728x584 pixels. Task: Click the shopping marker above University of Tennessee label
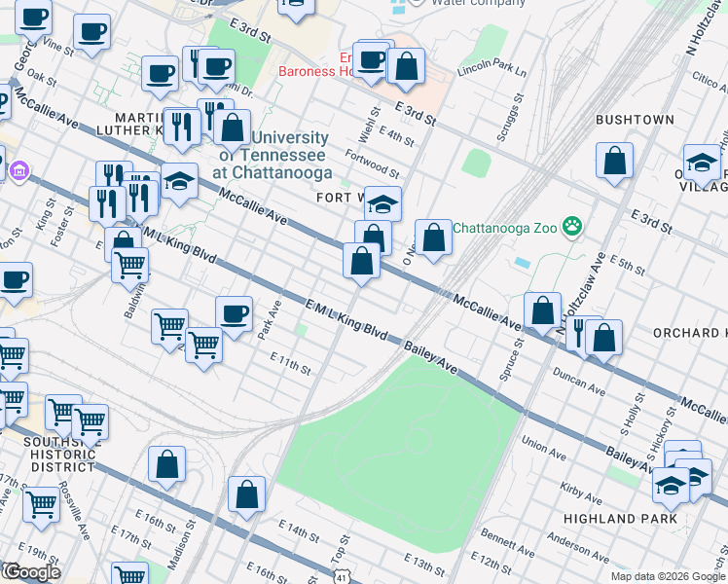coord(233,129)
